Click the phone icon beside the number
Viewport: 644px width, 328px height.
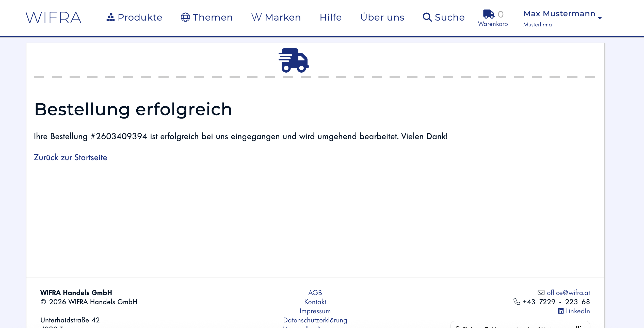tap(517, 302)
